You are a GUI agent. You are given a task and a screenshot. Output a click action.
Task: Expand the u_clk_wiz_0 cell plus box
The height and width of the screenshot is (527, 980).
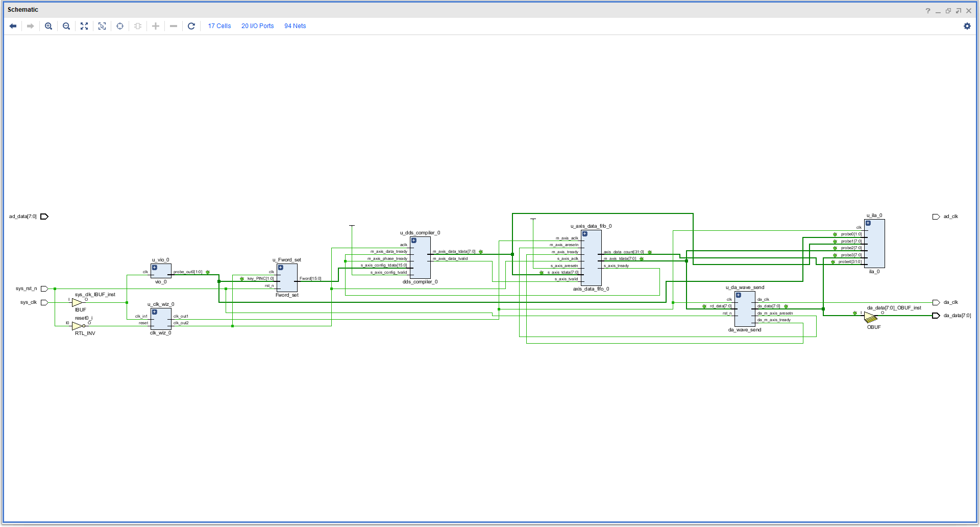click(155, 312)
